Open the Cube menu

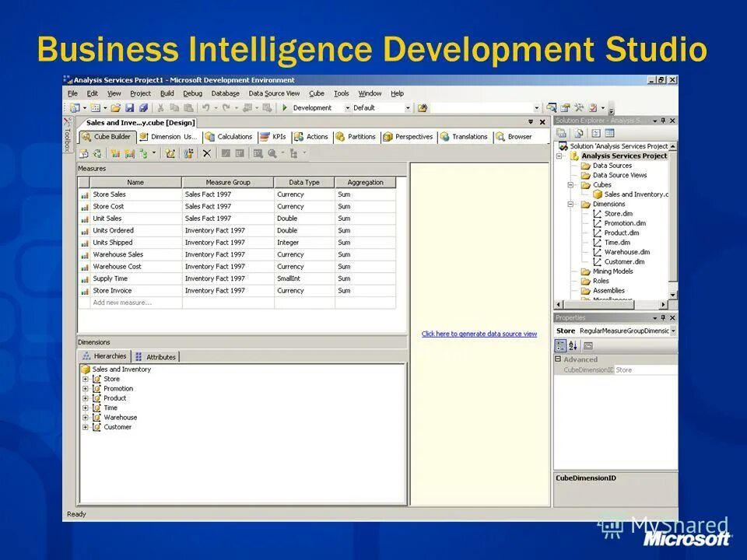pos(317,93)
